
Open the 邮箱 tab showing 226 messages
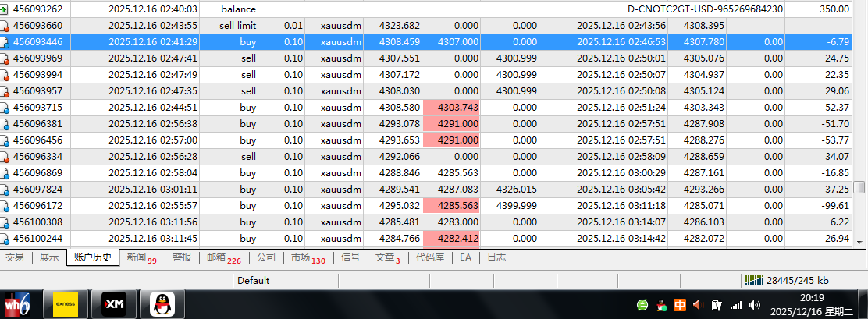[x=223, y=257]
